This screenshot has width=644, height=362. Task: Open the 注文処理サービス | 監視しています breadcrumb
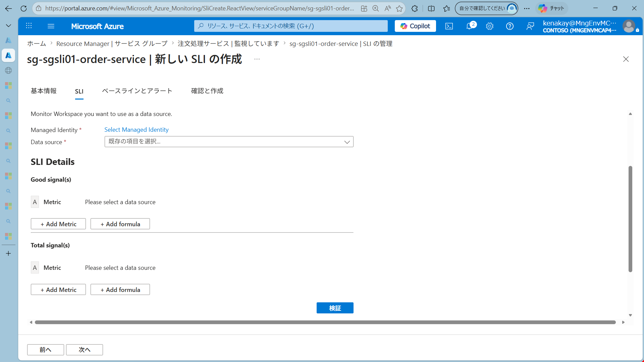pyautogui.click(x=228, y=44)
